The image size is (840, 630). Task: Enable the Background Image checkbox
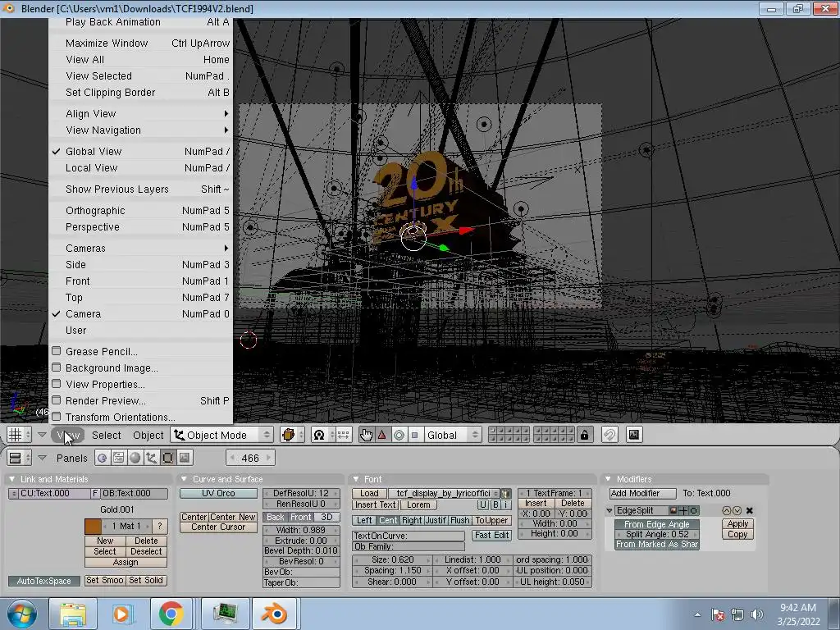[x=57, y=367]
